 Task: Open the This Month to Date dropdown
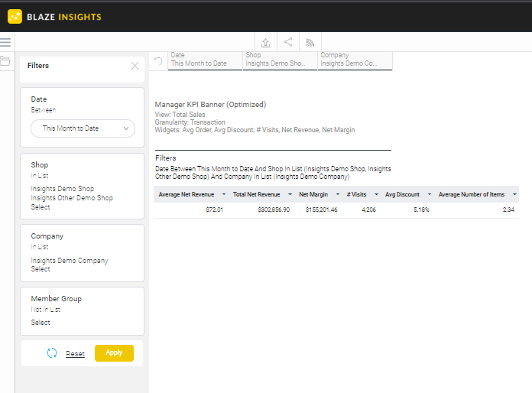pos(83,128)
